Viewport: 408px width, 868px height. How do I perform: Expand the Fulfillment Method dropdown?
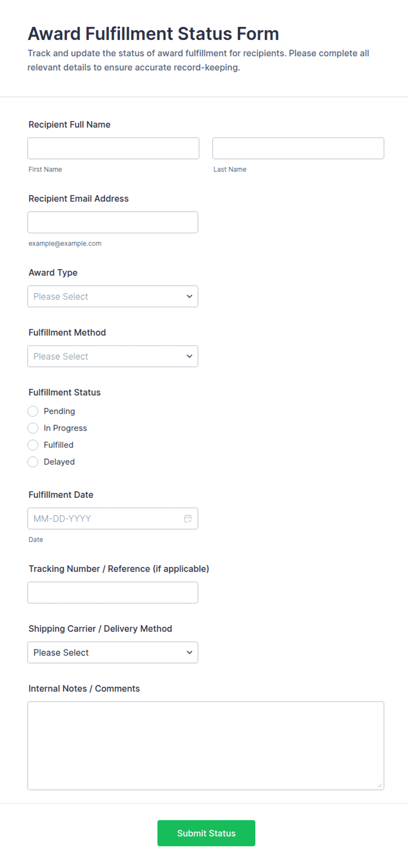click(x=113, y=356)
